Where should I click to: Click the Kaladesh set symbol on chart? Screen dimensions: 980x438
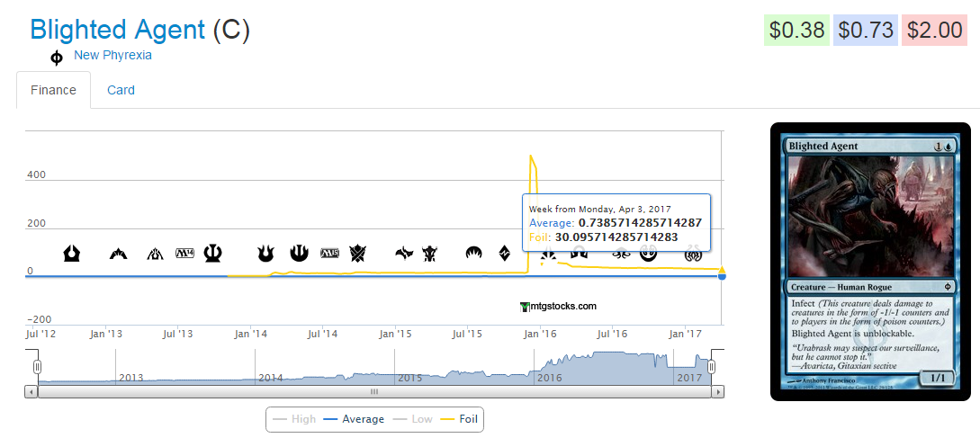pyautogui.click(x=648, y=253)
